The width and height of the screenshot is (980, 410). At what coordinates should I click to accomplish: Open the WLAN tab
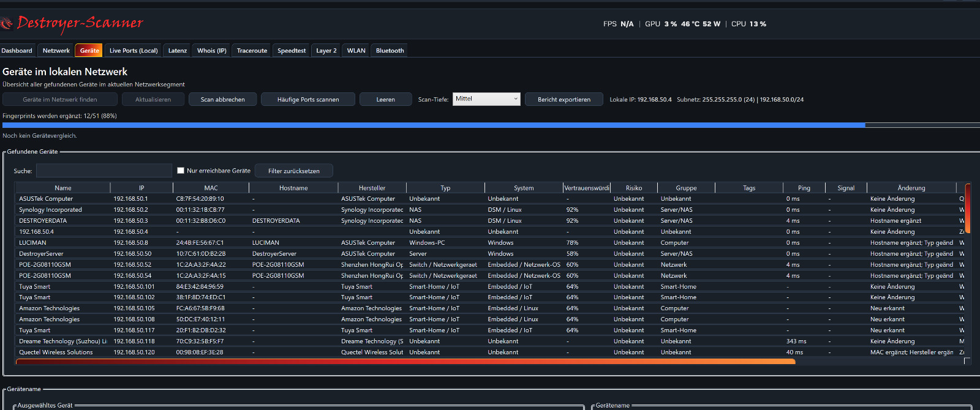(x=356, y=51)
